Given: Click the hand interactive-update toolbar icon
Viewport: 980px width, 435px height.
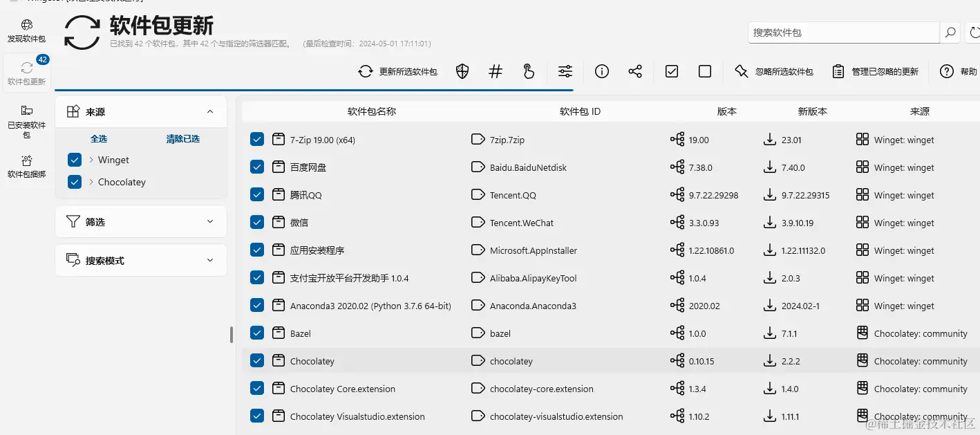Looking at the screenshot, I should (x=529, y=71).
